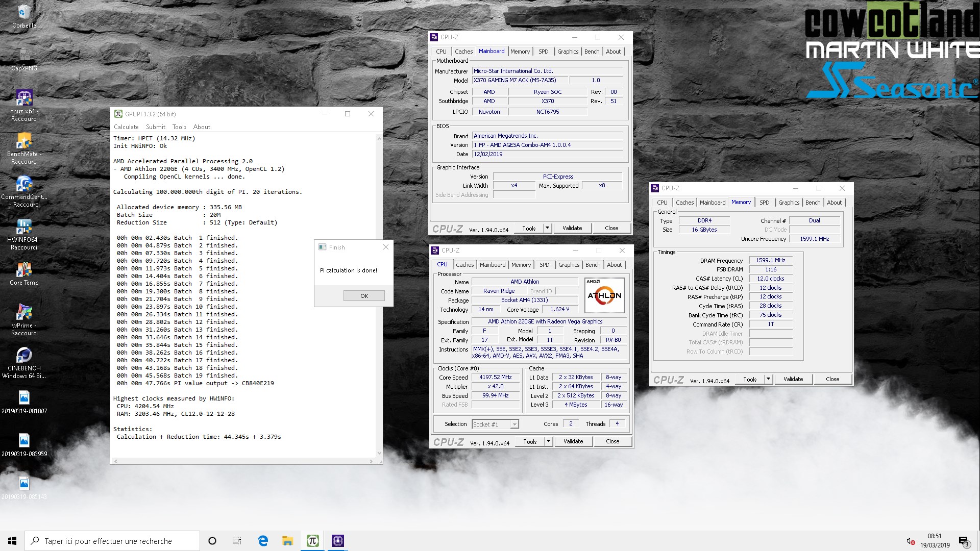Click the GPUPI vertical scrollbar

point(379,295)
